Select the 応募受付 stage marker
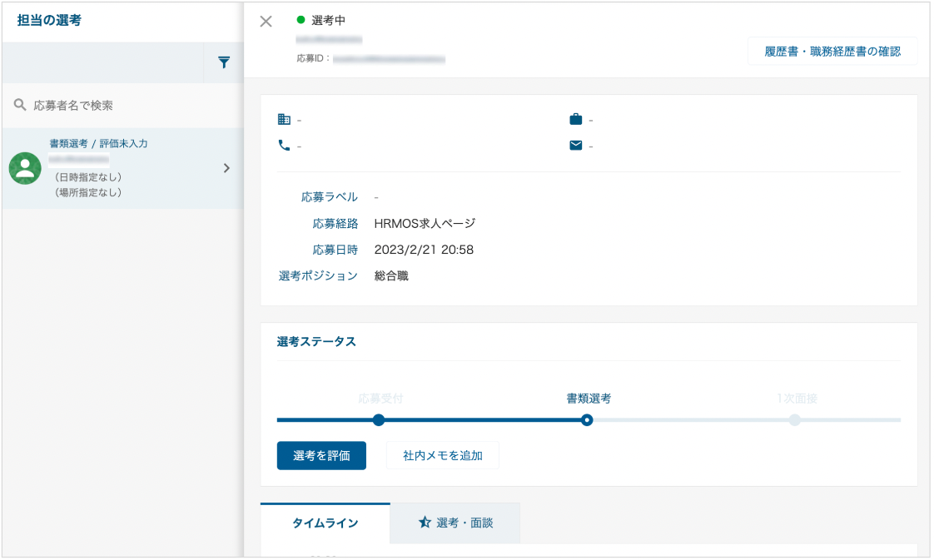This screenshot has width=934, height=560. tap(379, 420)
